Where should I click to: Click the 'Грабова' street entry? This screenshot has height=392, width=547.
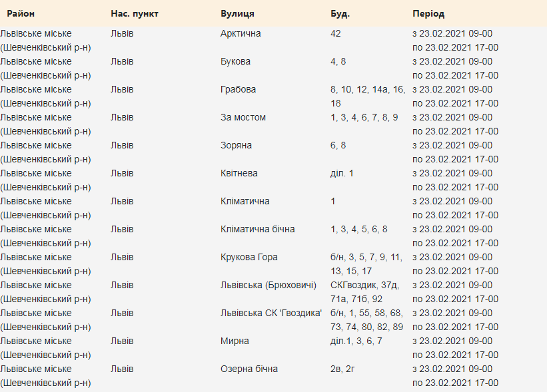click(x=238, y=89)
